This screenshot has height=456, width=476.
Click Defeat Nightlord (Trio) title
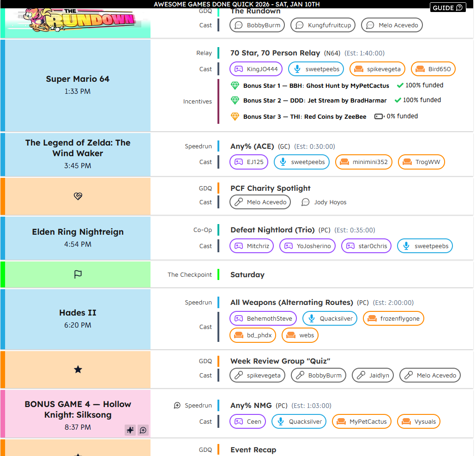click(272, 230)
